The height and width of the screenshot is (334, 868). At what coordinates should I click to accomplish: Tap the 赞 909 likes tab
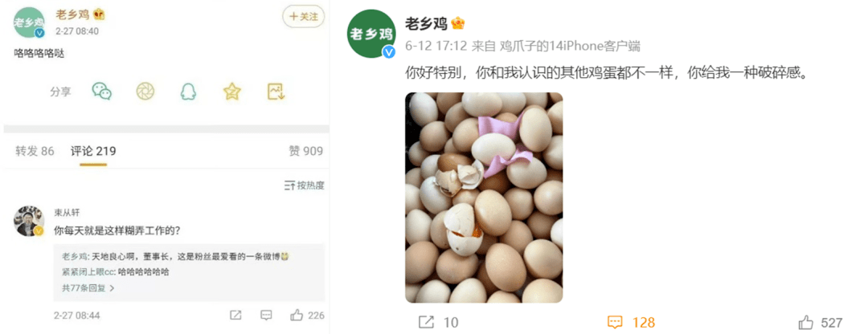[305, 151]
